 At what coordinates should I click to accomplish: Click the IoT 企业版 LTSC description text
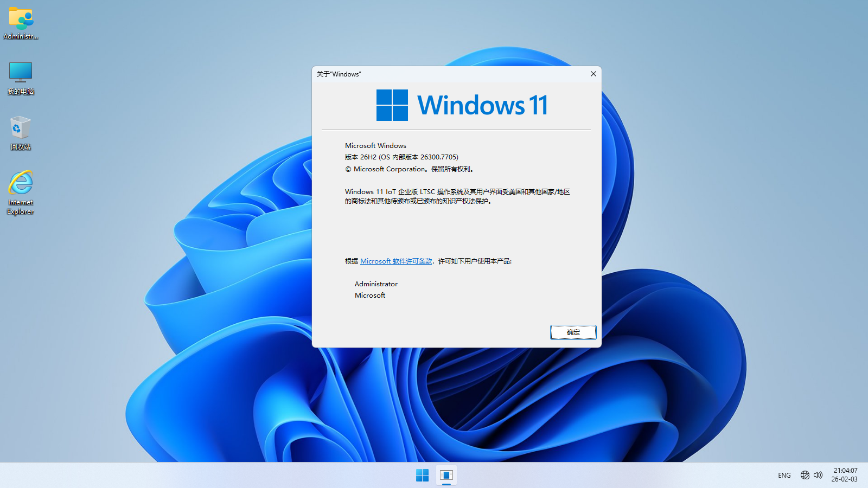click(x=457, y=196)
